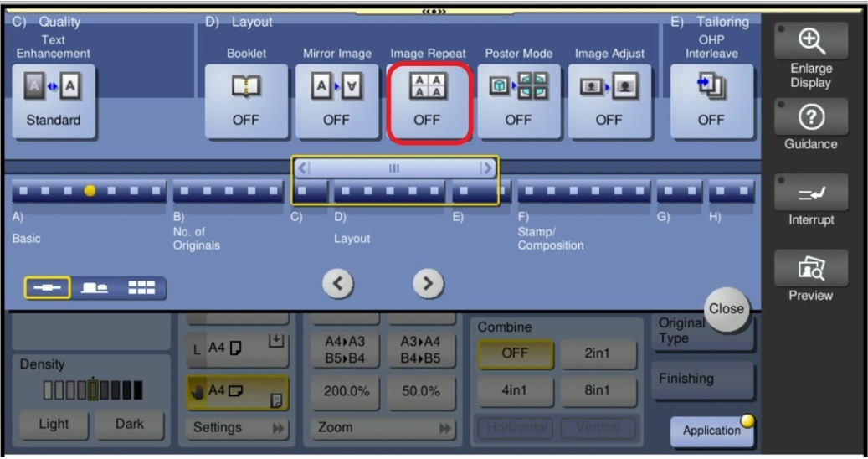Switch to the Application tab
This screenshot has width=868, height=459.
tap(711, 431)
